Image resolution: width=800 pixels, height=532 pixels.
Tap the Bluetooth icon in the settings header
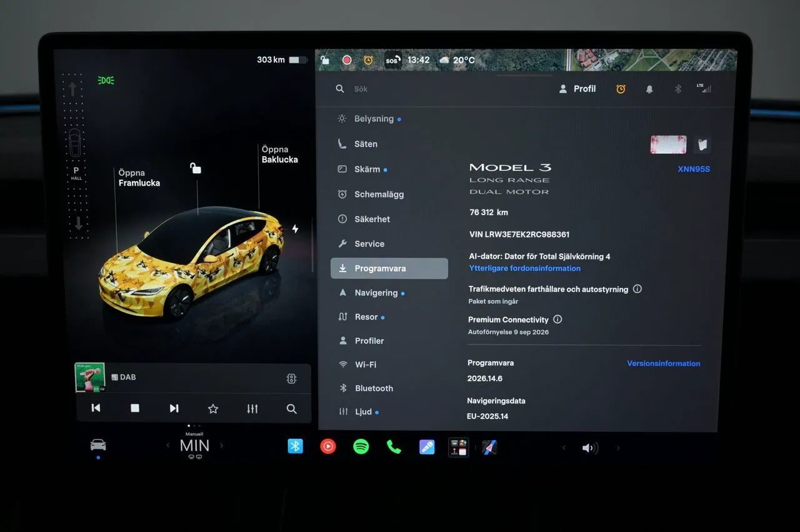coord(677,89)
